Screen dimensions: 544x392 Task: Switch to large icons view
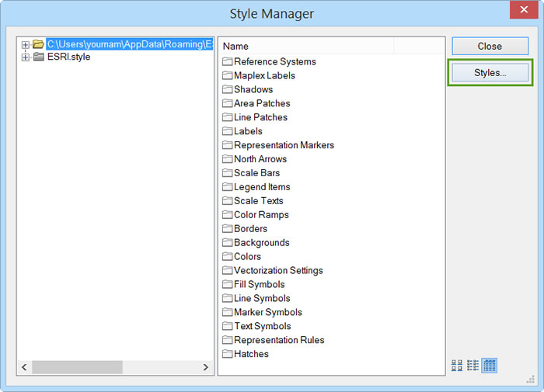pyautogui.click(x=457, y=365)
